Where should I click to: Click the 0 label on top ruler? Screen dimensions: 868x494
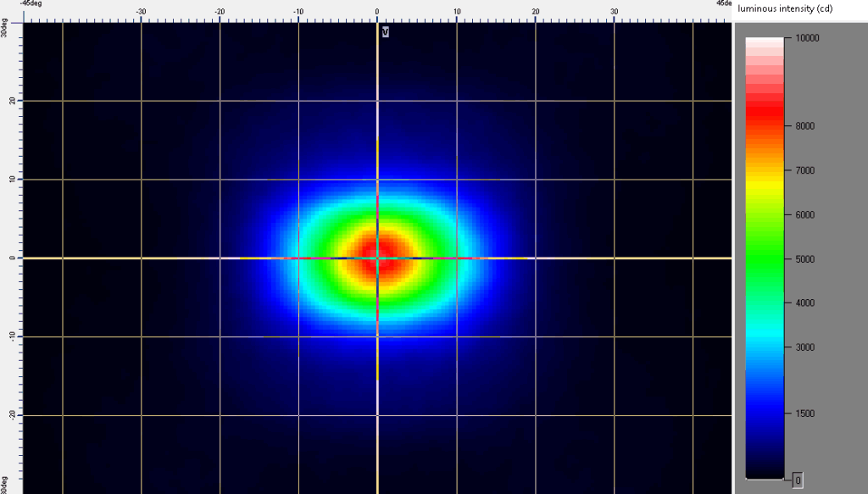tap(377, 13)
